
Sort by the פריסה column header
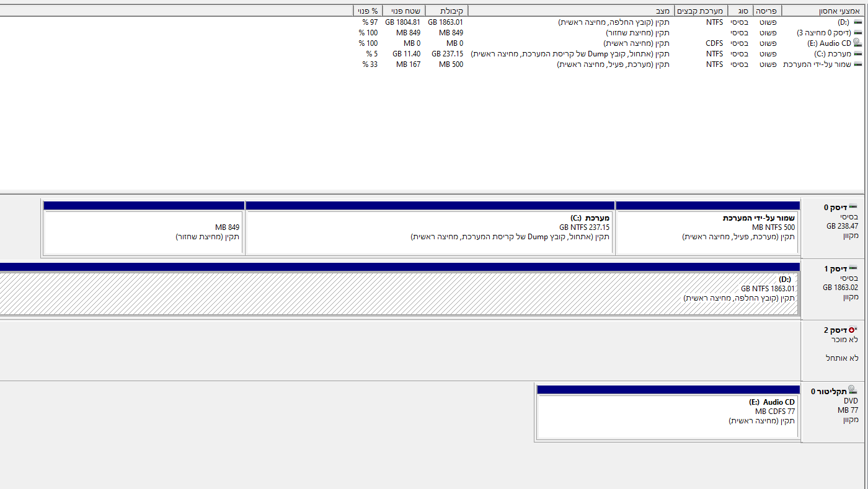point(767,11)
